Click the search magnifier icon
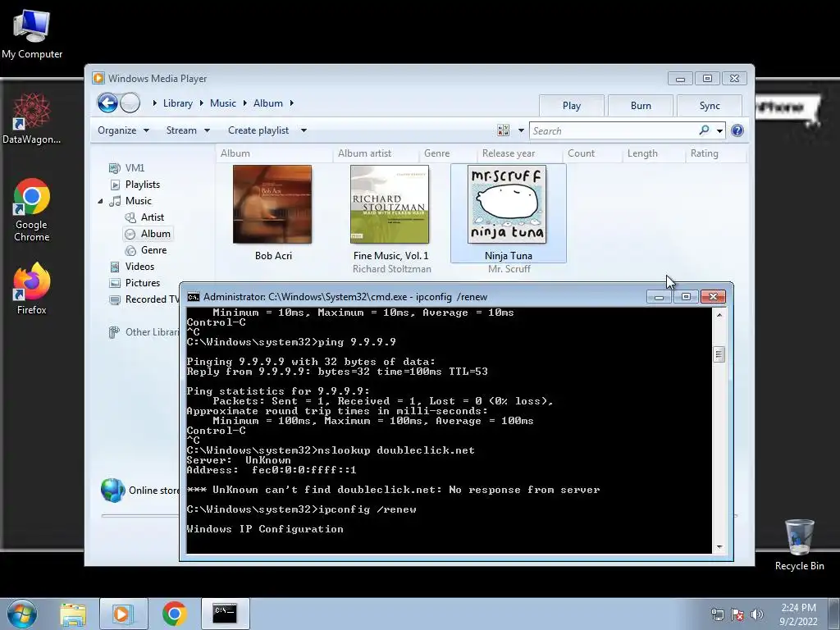This screenshot has height=630, width=840. coord(704,130)
